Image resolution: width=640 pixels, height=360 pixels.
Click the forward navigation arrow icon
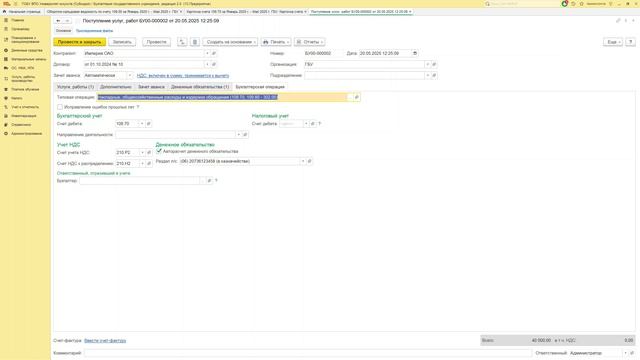[x=67, y=21]
